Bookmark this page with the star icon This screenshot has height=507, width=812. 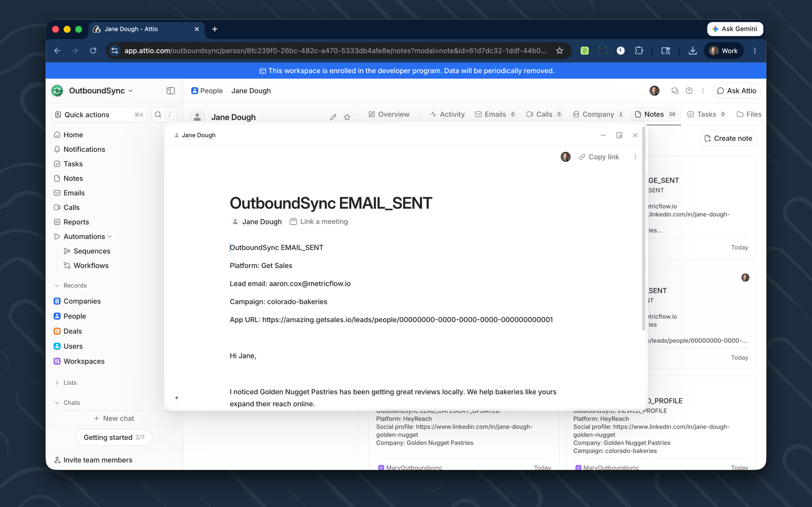[x=560, y=51]
